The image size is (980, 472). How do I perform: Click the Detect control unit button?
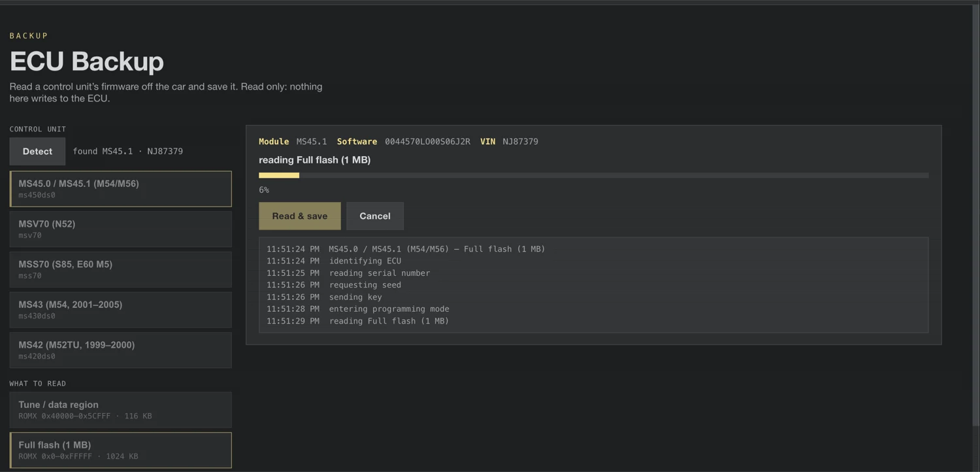tap(37, 151)
